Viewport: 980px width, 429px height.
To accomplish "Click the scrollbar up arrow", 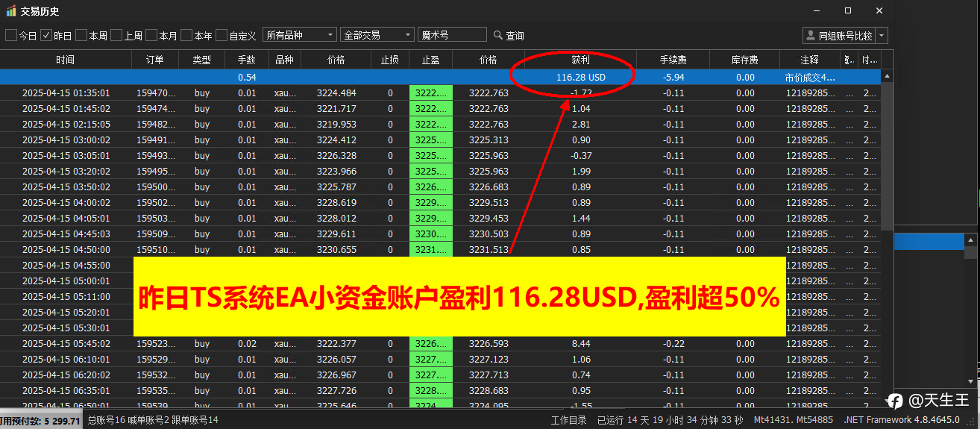I will [887, 76].
